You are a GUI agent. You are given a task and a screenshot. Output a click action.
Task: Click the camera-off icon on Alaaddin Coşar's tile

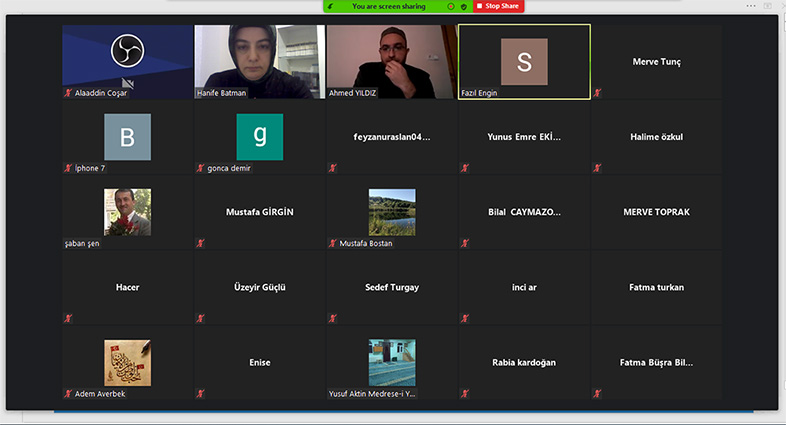click(128, 83)
